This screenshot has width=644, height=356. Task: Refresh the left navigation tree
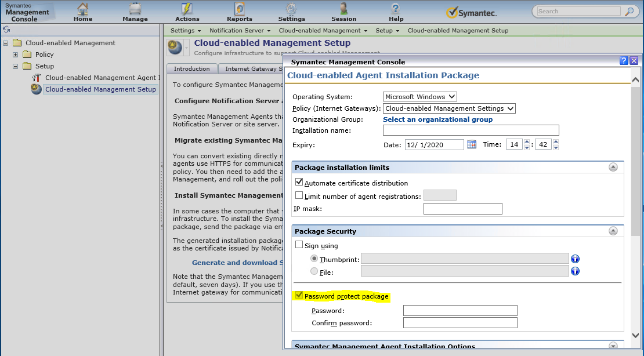pos(6,29)
